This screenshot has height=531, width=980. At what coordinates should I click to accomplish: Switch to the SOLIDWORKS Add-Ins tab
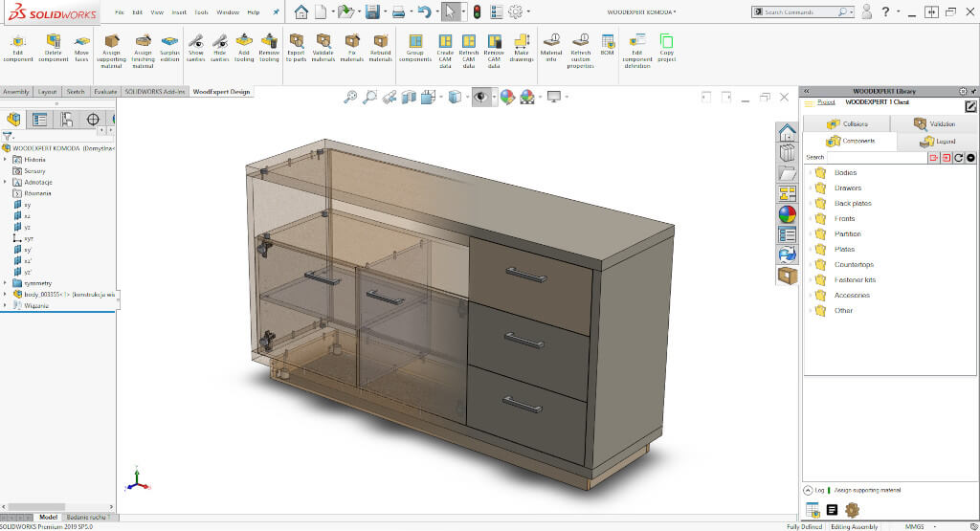click(155, 91)
